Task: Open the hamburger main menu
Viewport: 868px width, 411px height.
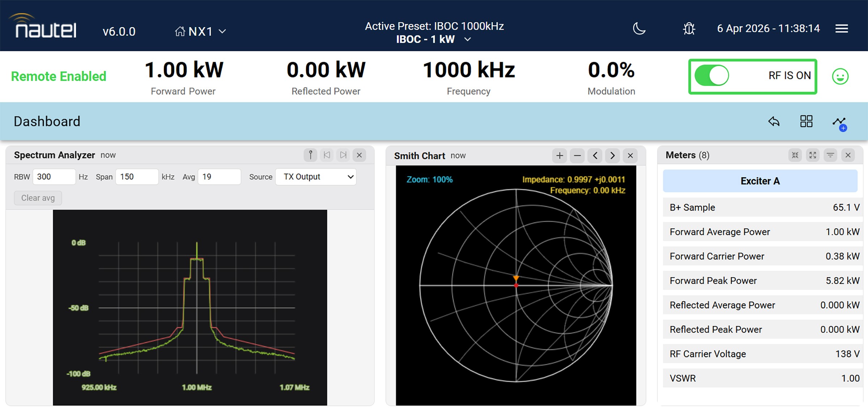Action: pyautogui.click(x=842, y=29)
